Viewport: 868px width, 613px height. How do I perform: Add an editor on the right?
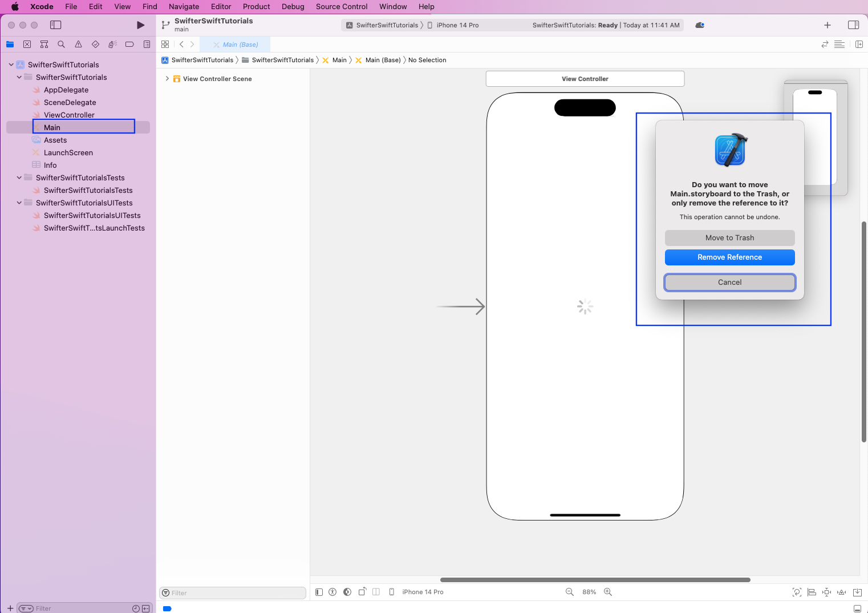pos(859,45)
